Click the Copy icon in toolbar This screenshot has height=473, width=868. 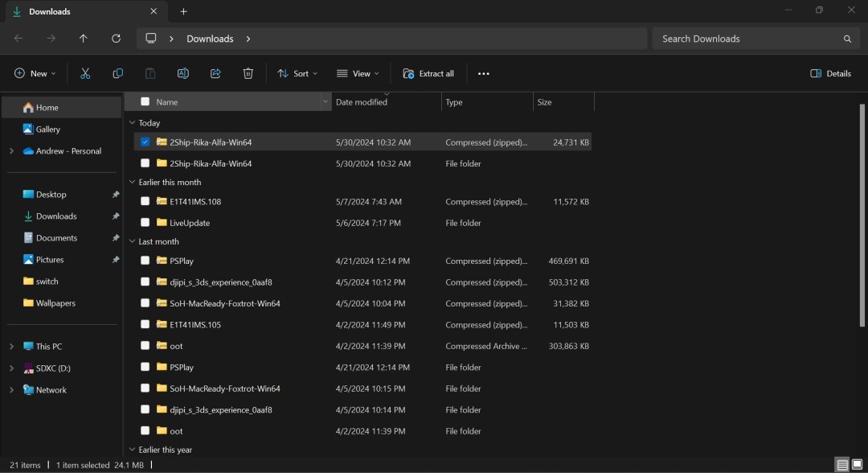118,73
